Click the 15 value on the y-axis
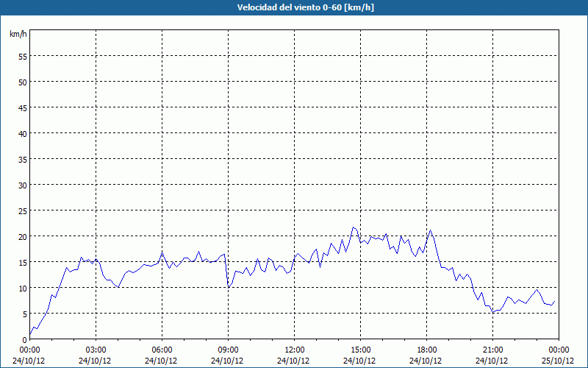588x368 pixels. coord(23,262)
